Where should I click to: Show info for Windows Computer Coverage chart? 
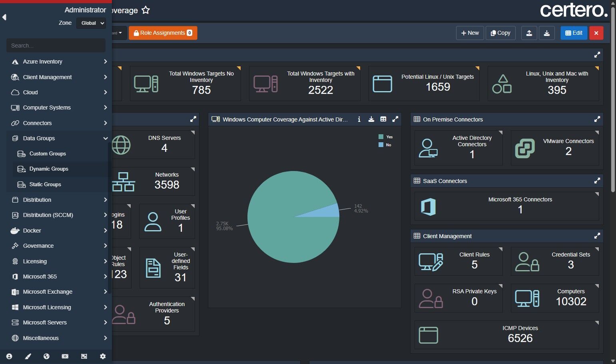[x=359, y=119]
